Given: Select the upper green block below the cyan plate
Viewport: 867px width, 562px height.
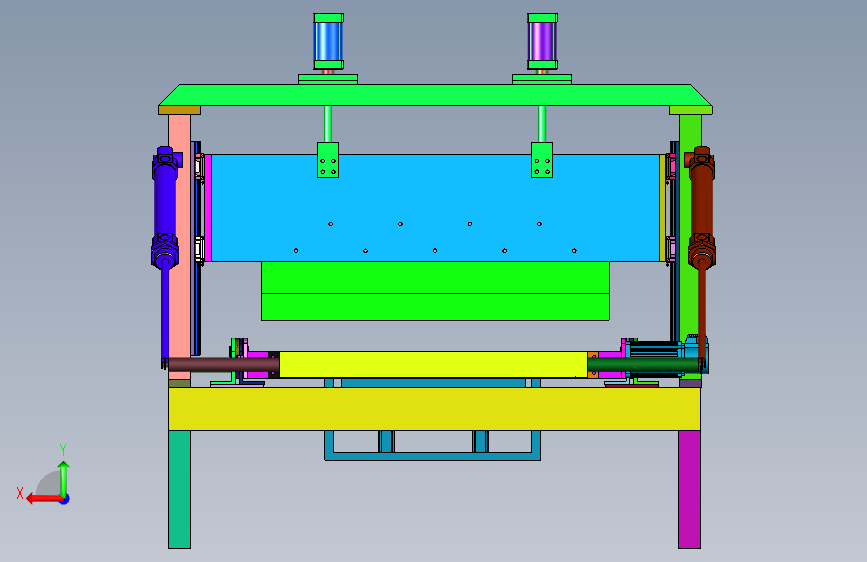Looking at the screenshot, I should [435, 278].
